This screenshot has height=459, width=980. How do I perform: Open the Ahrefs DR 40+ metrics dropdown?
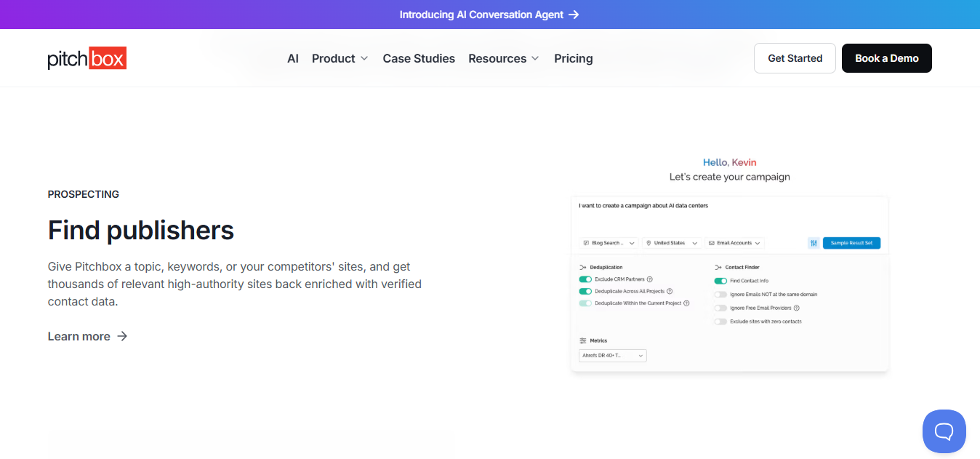[613, 356]
